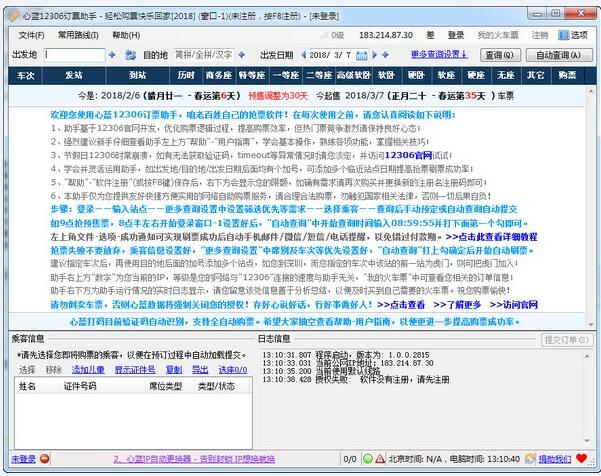Click main panel scrollbar down arrow
Image resolution: width=601 pixels, height=476 pixels.
click(x=591, y=325)
